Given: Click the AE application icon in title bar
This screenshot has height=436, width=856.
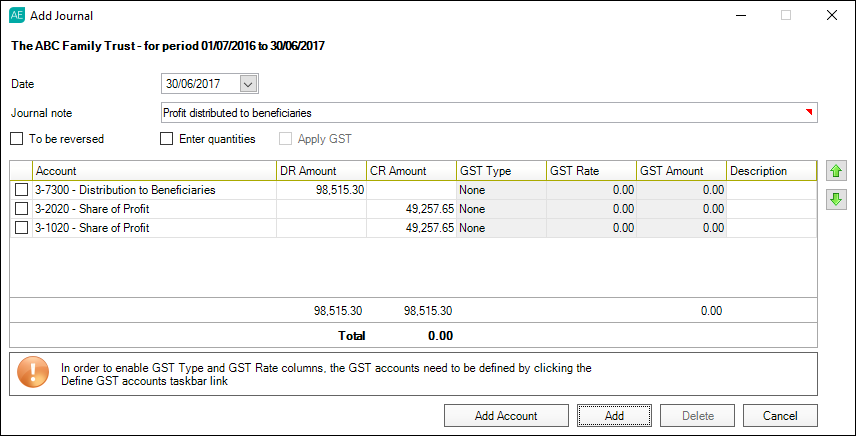Looking at the screenshot, I should click(17, 16).
